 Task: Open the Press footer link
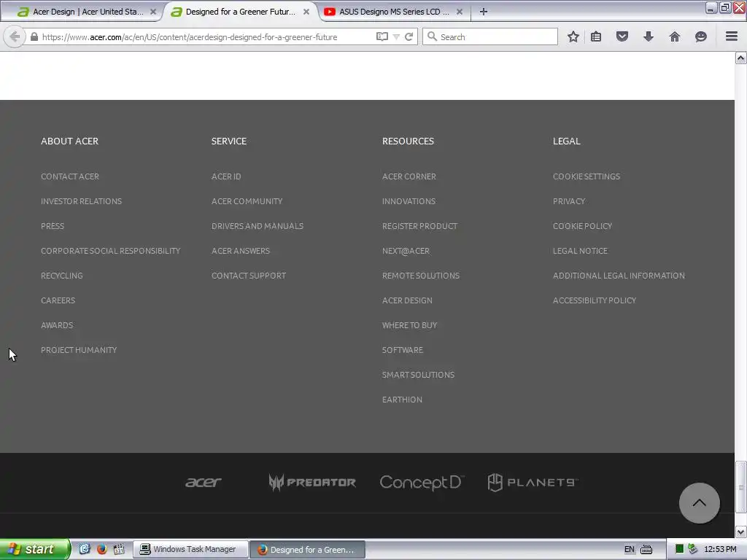coord(53,226)
